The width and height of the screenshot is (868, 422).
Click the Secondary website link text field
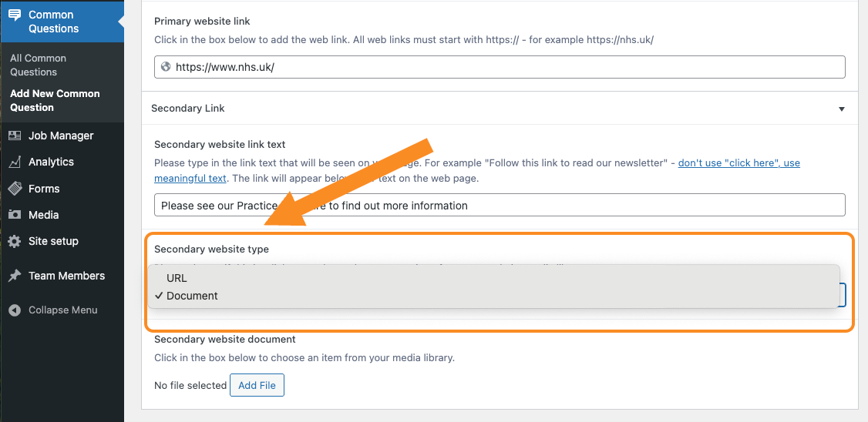[x=500, y=205]
